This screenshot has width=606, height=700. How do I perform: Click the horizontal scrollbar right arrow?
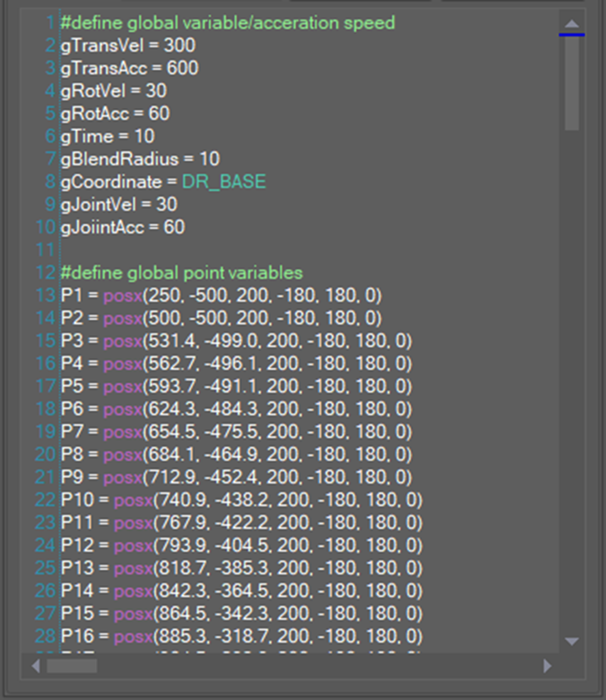(548, 666)
